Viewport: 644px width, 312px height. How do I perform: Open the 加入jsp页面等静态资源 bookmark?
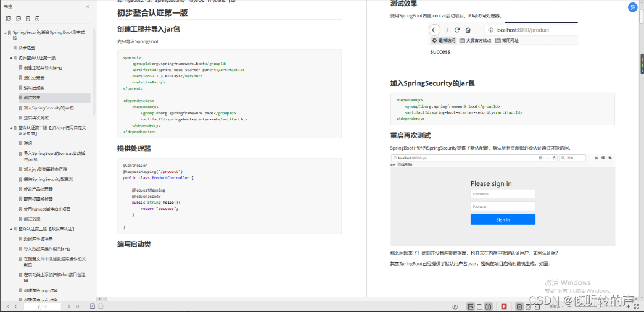(45, 169)
